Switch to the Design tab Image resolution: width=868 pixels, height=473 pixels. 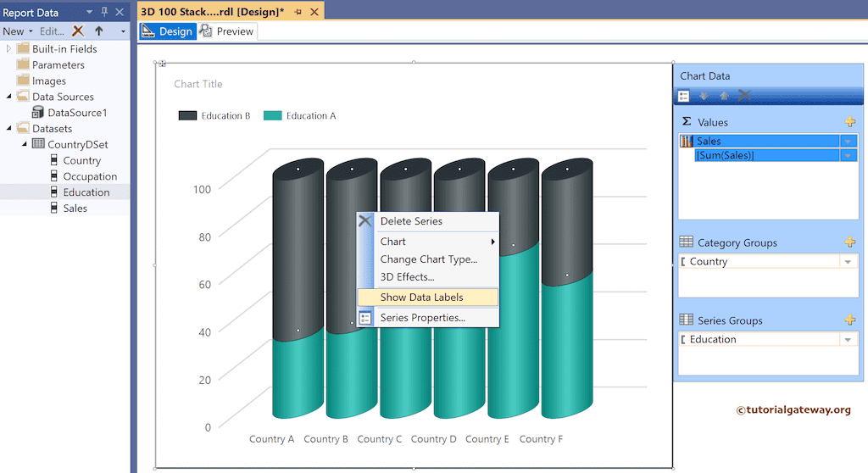click(167, 31)
